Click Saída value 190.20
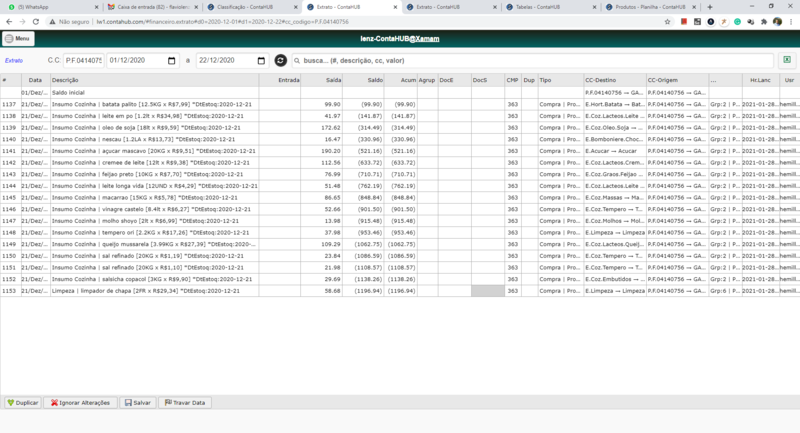 pos(331,151)
